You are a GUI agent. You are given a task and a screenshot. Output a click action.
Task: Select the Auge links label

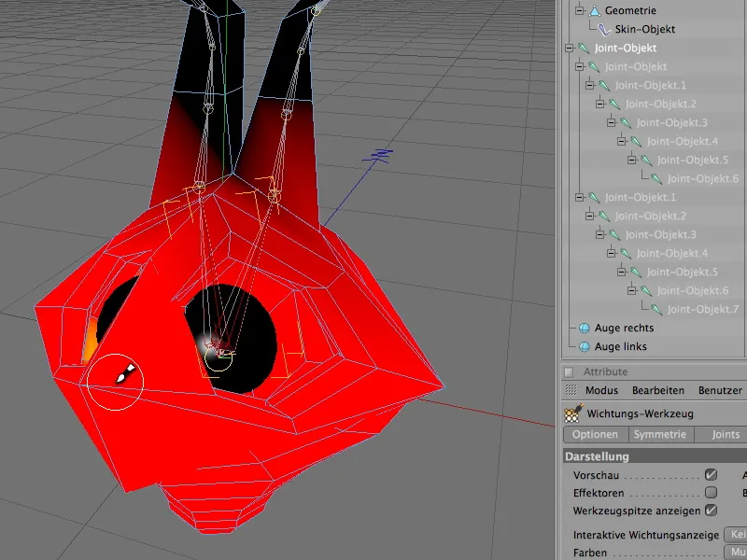(621, 346)
